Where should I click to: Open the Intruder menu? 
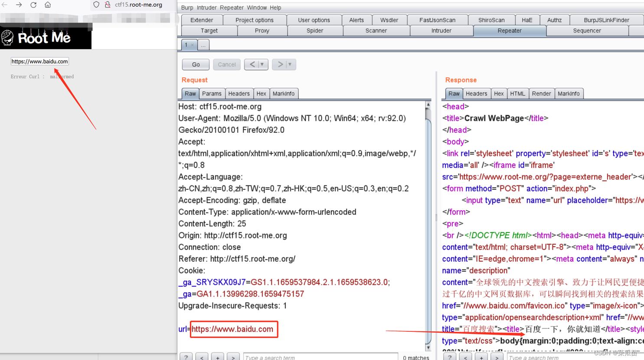tap(206, 7)
